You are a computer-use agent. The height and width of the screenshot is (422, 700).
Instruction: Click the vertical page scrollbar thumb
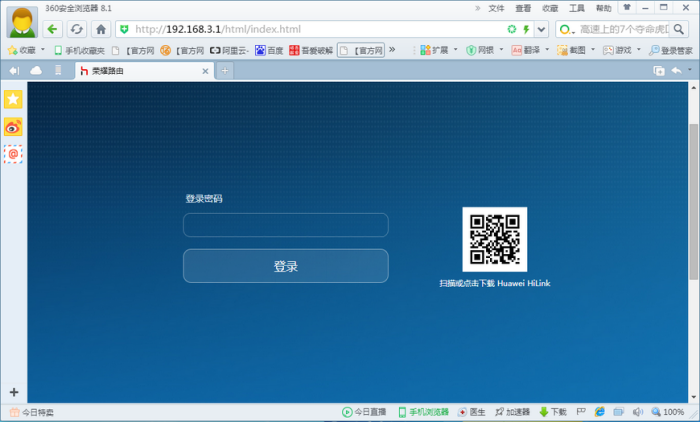tap(693, 202)
